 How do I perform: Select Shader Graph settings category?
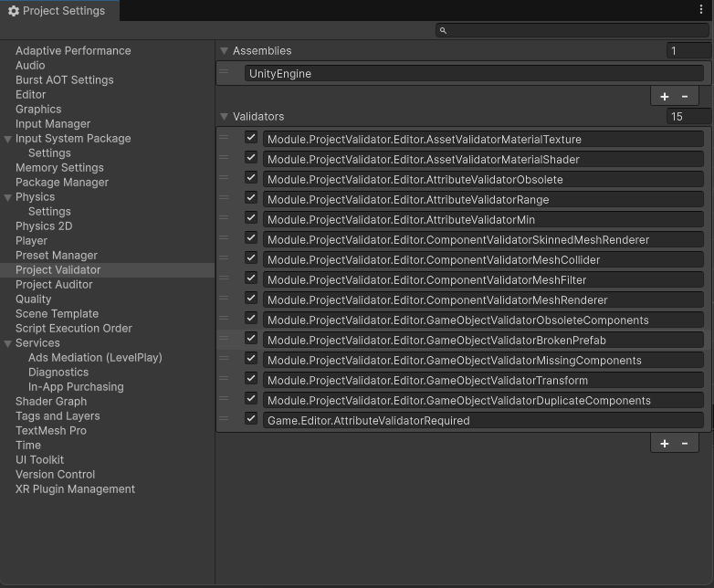click(51, 401)
